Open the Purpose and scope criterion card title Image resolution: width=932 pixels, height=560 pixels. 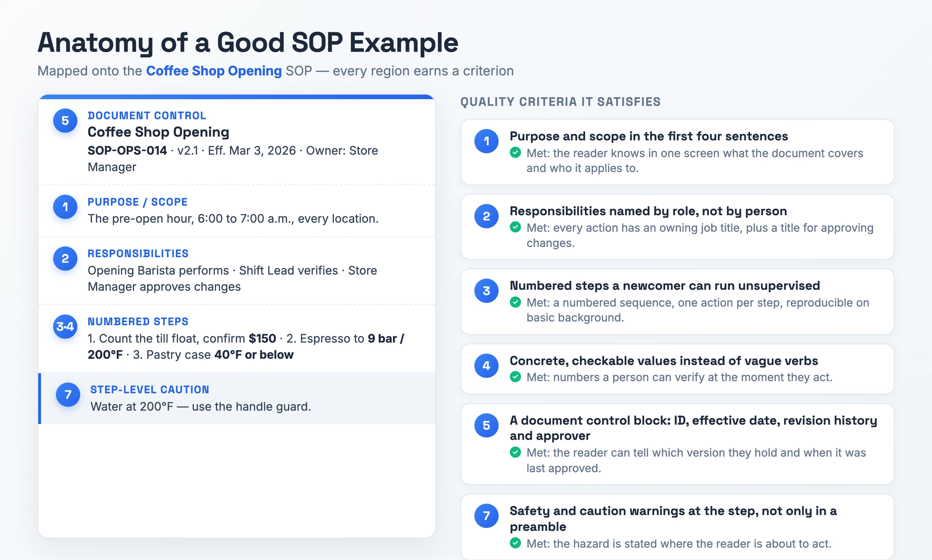pyautogui.click(x=649, y=136)
